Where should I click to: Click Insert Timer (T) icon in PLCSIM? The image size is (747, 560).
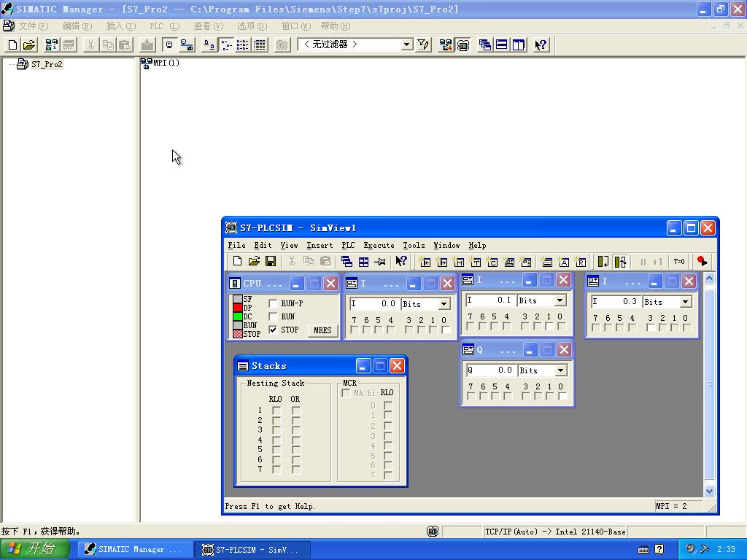point(475,262)
